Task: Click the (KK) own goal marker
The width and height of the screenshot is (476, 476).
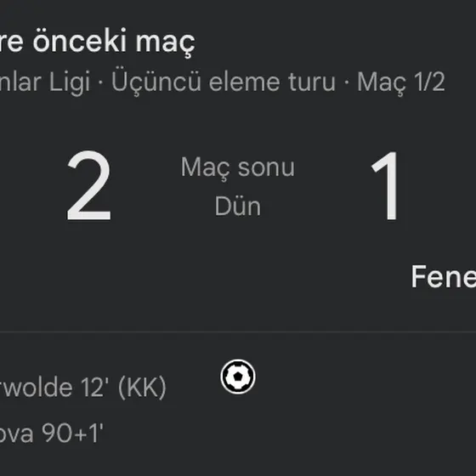Action: [x=142, y=387]
